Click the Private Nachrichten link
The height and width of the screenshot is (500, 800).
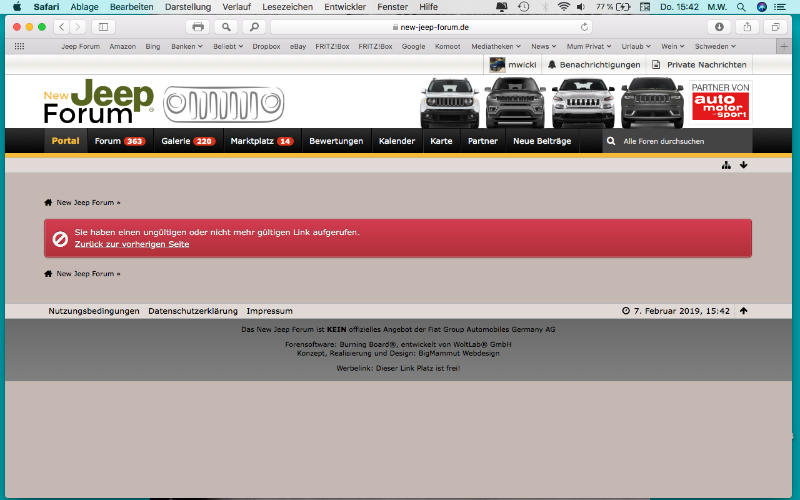[x=706, y=64]
